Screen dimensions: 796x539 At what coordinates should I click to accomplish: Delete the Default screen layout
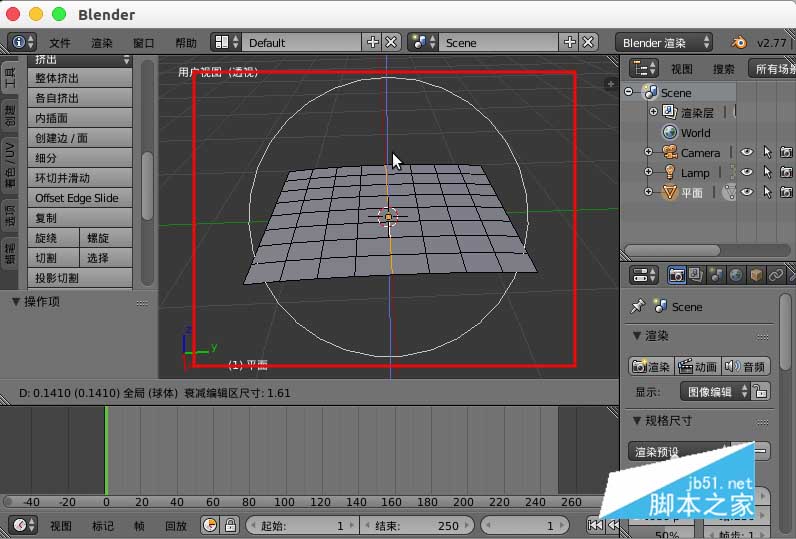[391, 42]
